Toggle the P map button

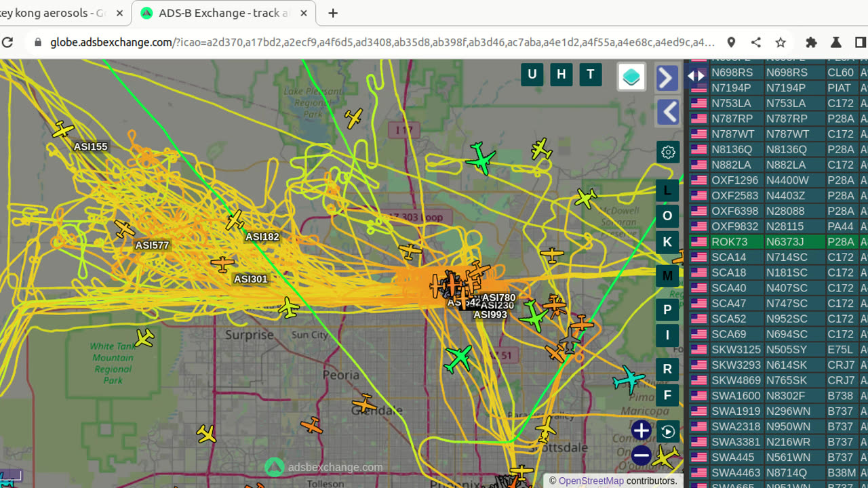[667, 310]
